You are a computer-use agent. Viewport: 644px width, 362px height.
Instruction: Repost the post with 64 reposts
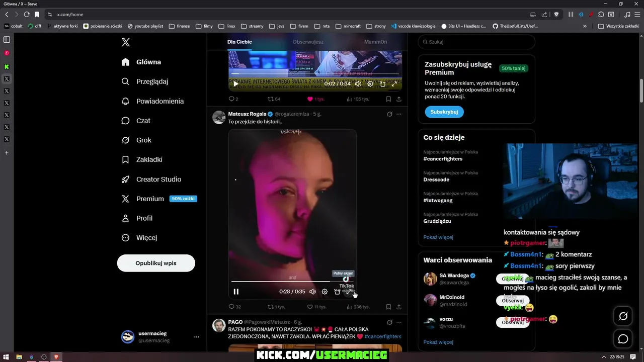[x=274, y=99]
